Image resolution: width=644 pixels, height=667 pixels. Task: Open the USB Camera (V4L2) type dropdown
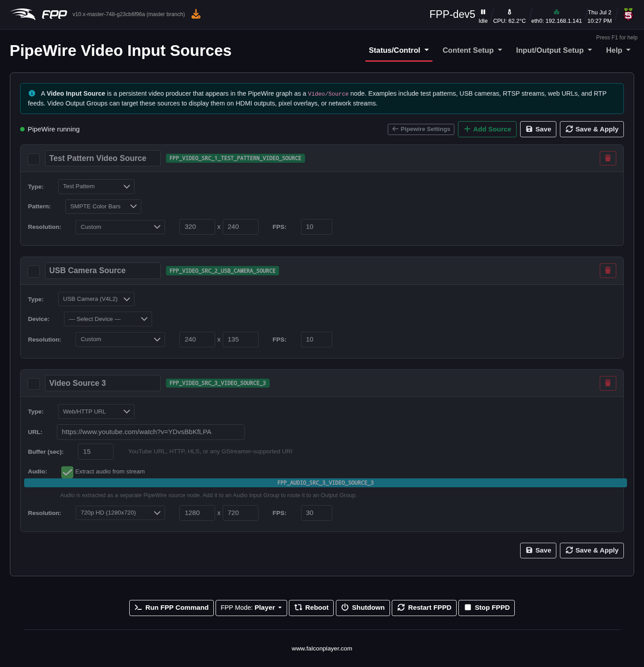96,299
